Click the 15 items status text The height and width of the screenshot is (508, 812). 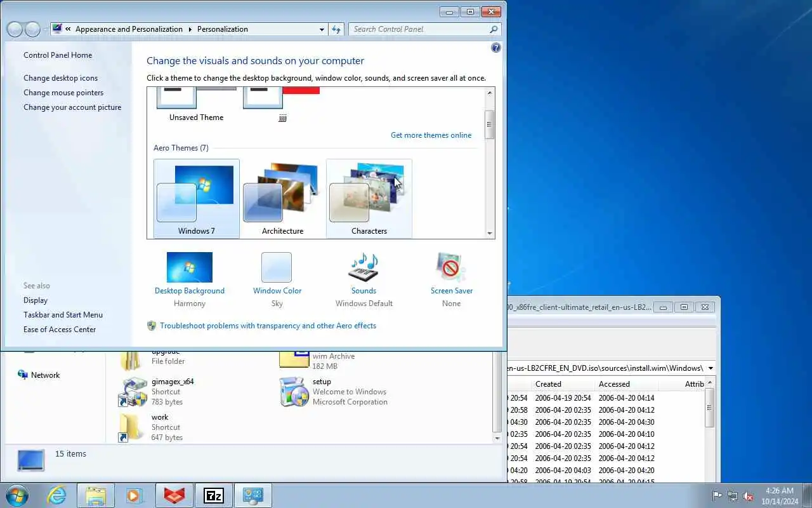70,454
